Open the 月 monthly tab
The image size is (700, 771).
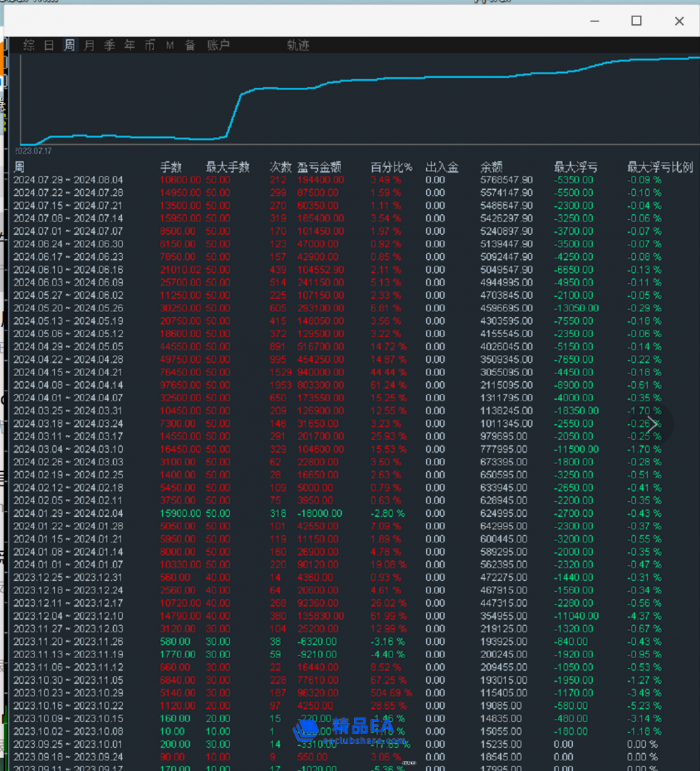point(89,45)
